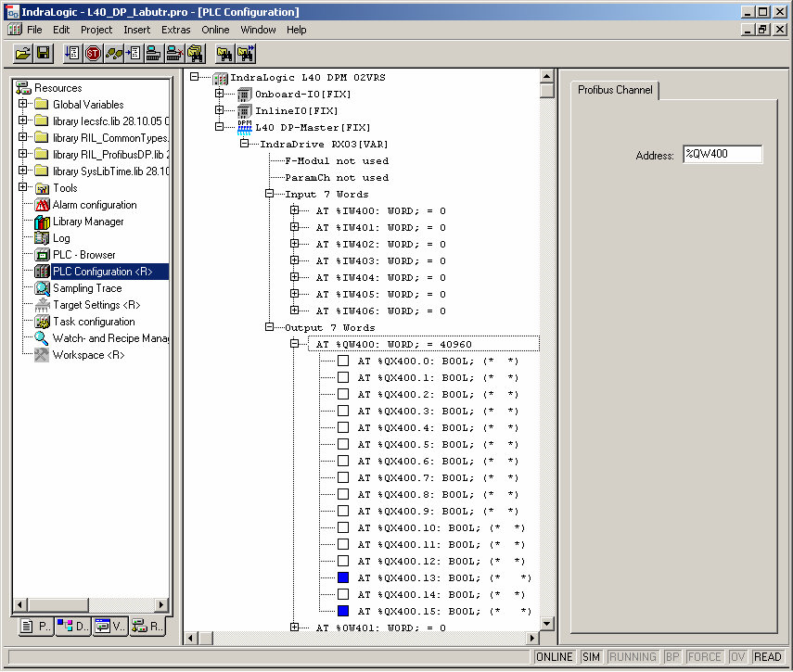Expand the %QW401 word entry
793x672 pixels.
(x=294, y=627)
